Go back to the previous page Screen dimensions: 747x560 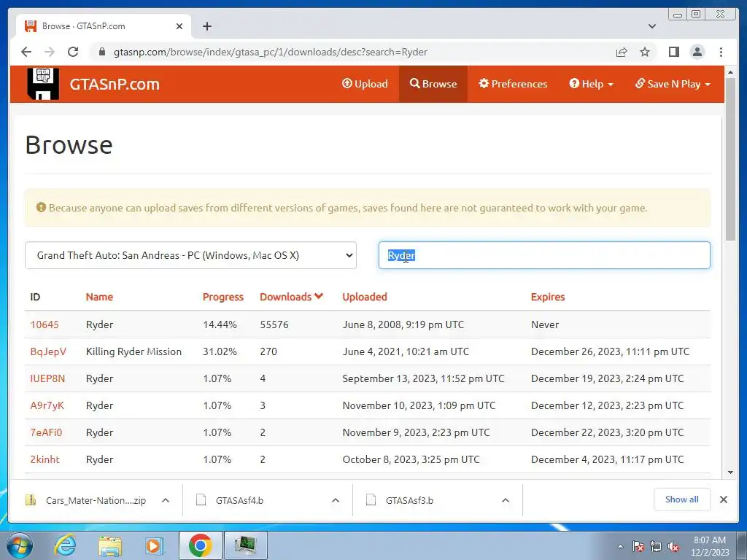pos(26,52)
